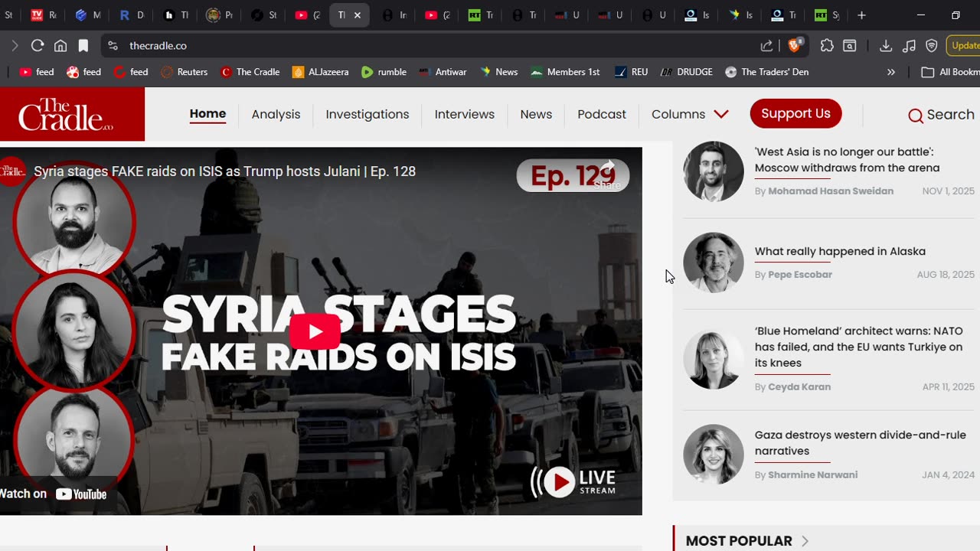This screenshot has width=980, height=551.
Task: Expand the Columns dropdown menu
Action: [x=690, y=114]
